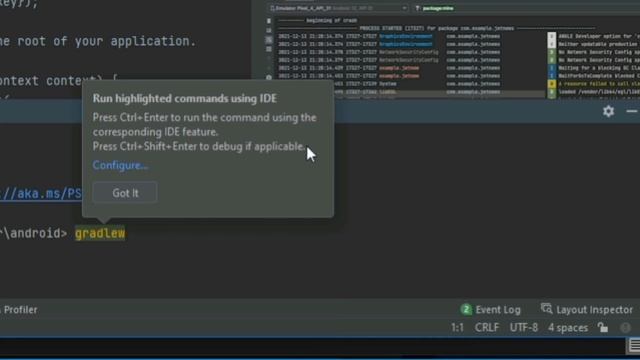The height and width of the screenshot is (360, 640).
Task: Click the round status icon after lock
Action: pos(625,327)
